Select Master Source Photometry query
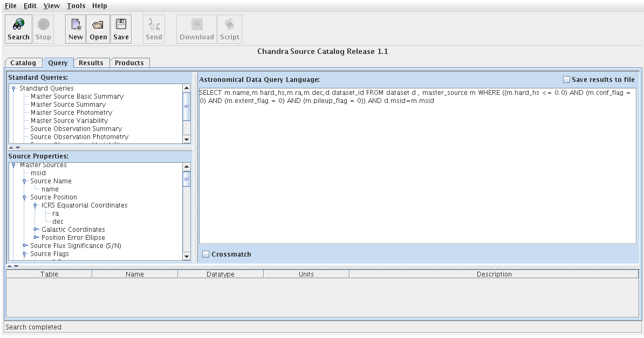 [71, 113]
